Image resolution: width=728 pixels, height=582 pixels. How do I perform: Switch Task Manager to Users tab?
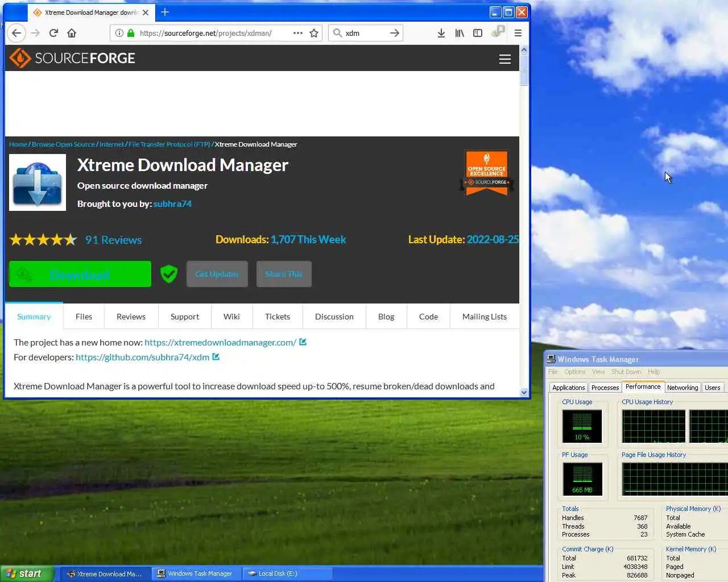[713, 388]
